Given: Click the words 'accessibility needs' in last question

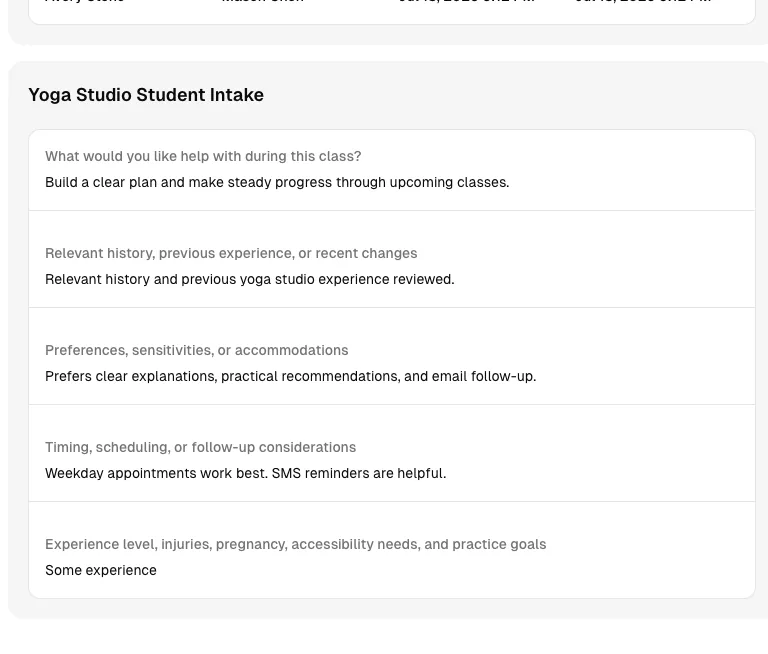Looking at the screenshot, I should tap(356, 544).
